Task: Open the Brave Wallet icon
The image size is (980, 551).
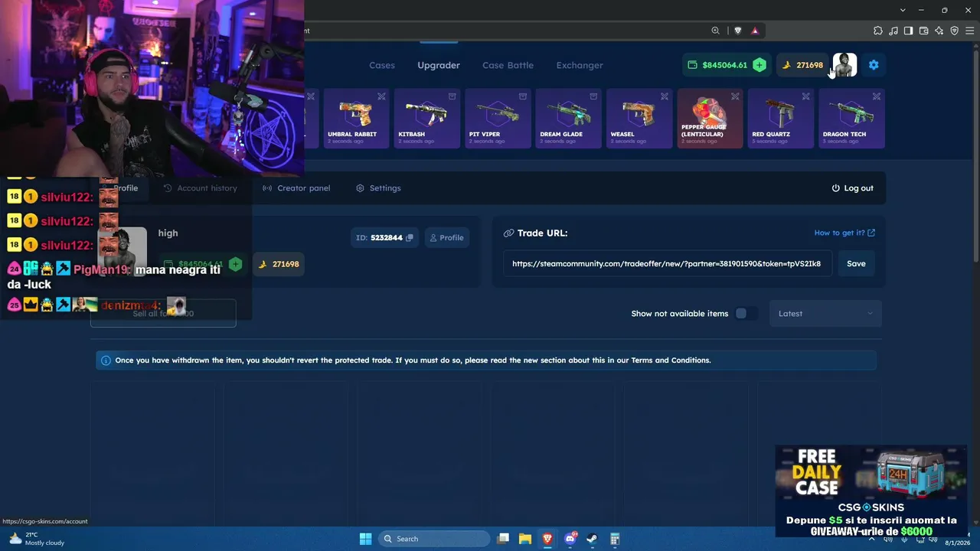Action: pos(924,31)
